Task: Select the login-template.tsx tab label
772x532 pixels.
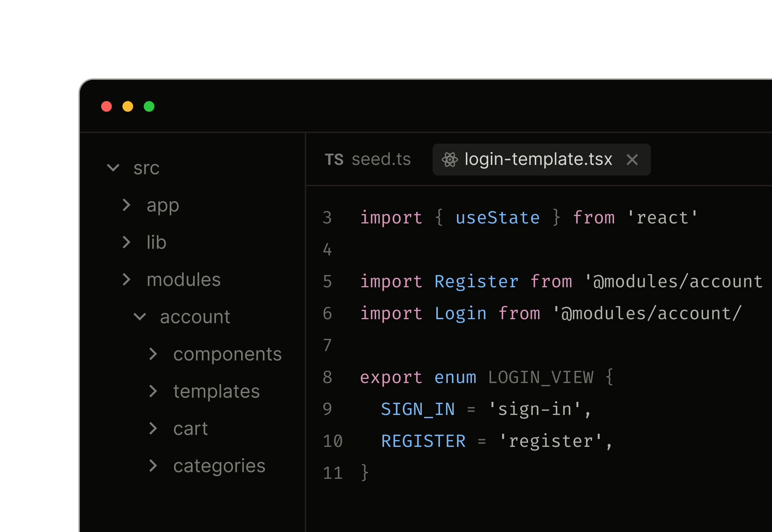Action: pos(538,160)
